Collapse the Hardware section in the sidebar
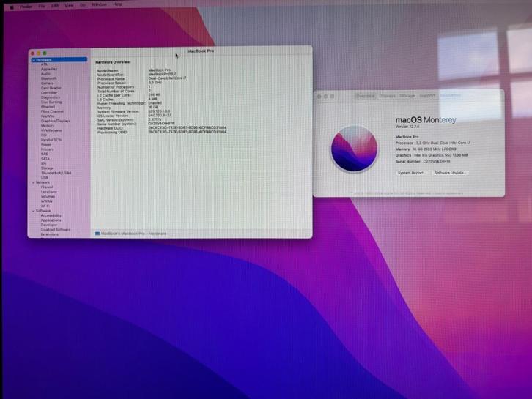 (x=33, y=60)
